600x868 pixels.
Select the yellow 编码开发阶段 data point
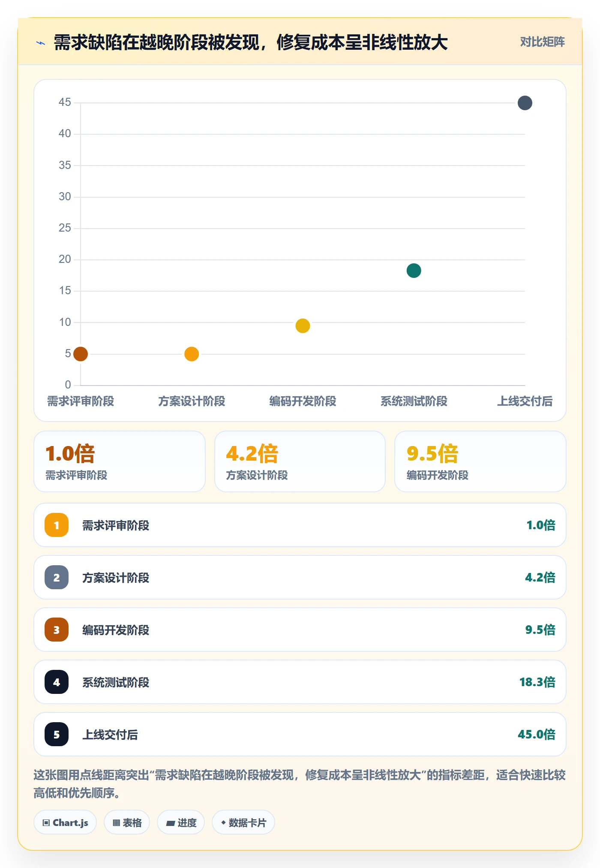303,326
